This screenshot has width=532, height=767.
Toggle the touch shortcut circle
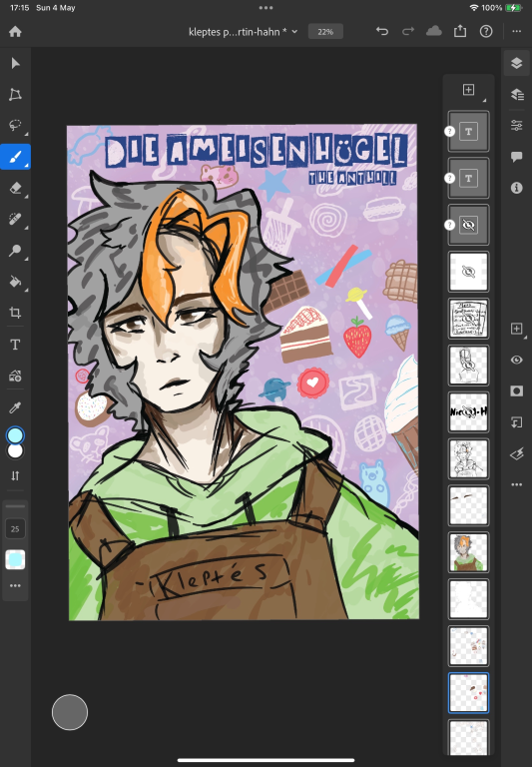70,712
